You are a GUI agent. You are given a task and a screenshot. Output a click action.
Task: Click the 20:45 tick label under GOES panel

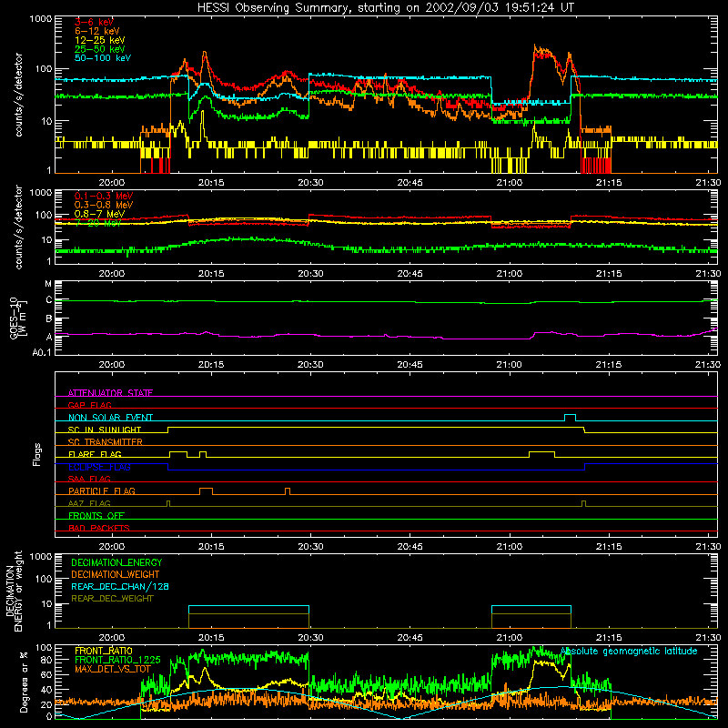point(410,365)
